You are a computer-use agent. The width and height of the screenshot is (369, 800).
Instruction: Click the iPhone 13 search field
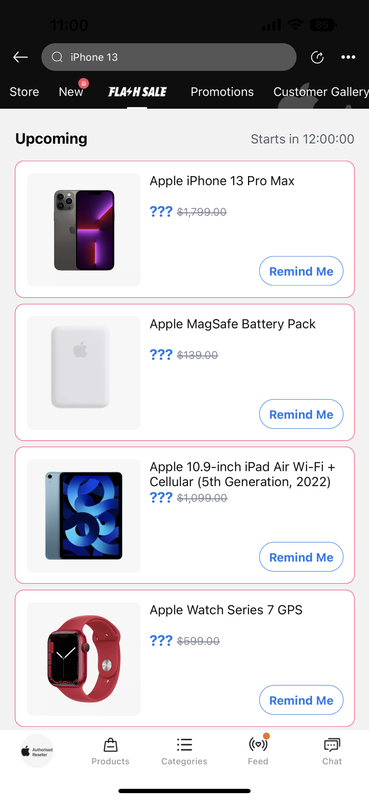coord(169,57)
